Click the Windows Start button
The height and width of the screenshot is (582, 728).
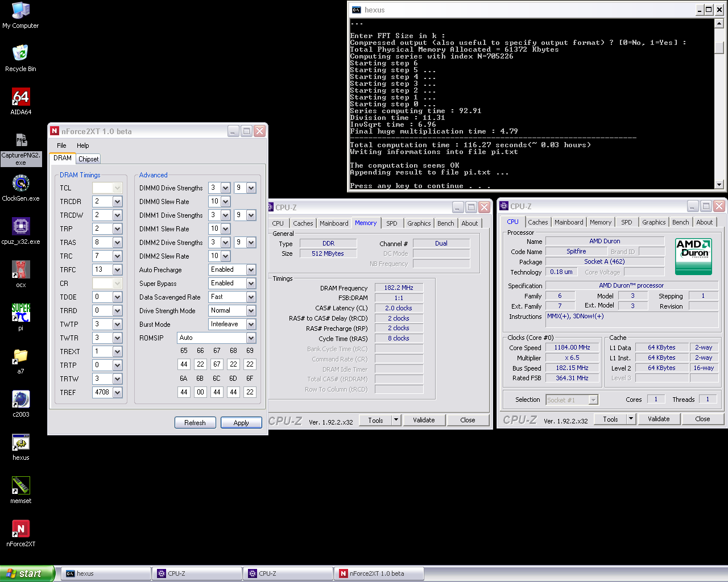coord(27,573)
